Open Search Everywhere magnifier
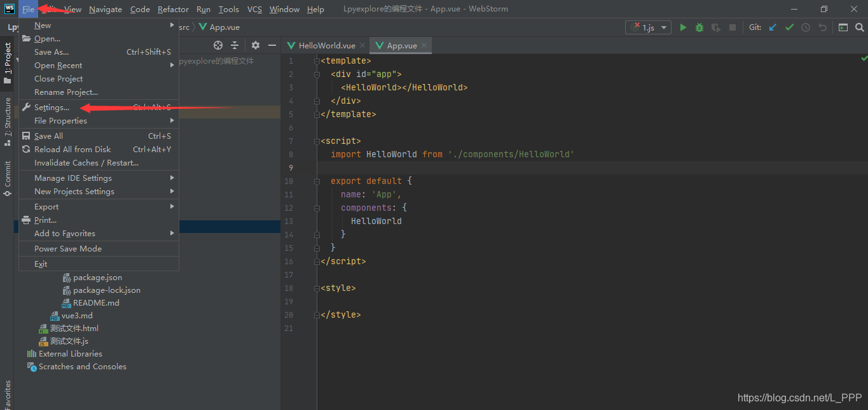868x410 pixels. [x=859, y=27]
